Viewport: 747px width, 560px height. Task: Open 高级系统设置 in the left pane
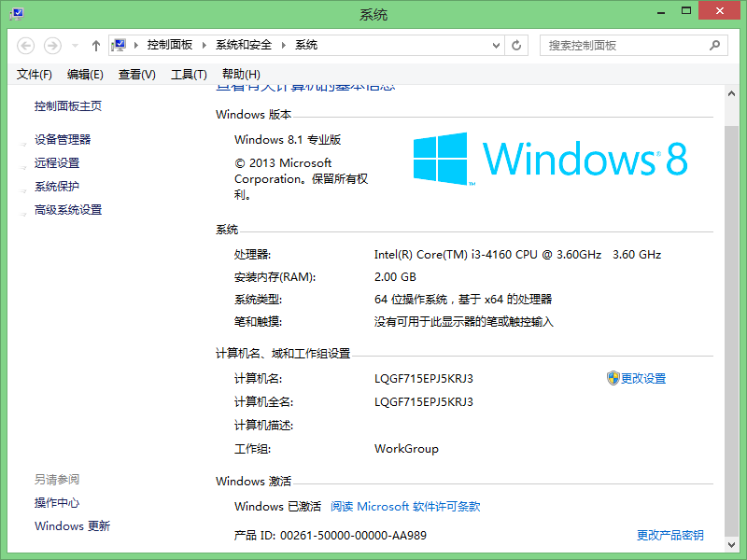coord(68,210)
